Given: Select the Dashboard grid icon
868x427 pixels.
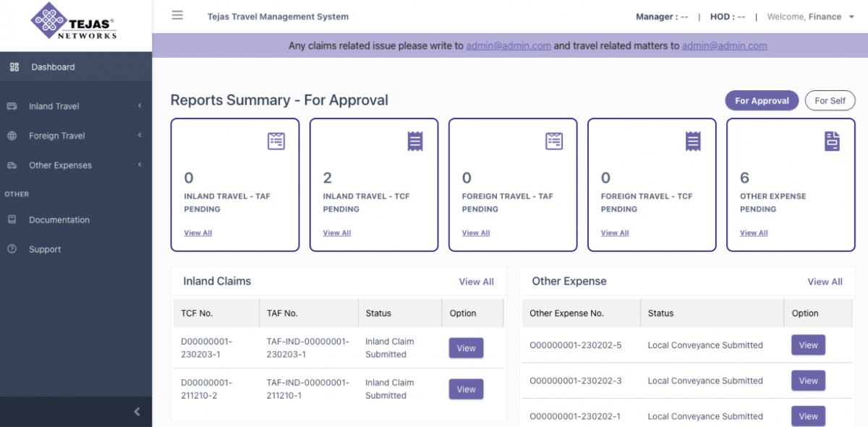Looking at the screenshot, I should [x=15, y=66].
